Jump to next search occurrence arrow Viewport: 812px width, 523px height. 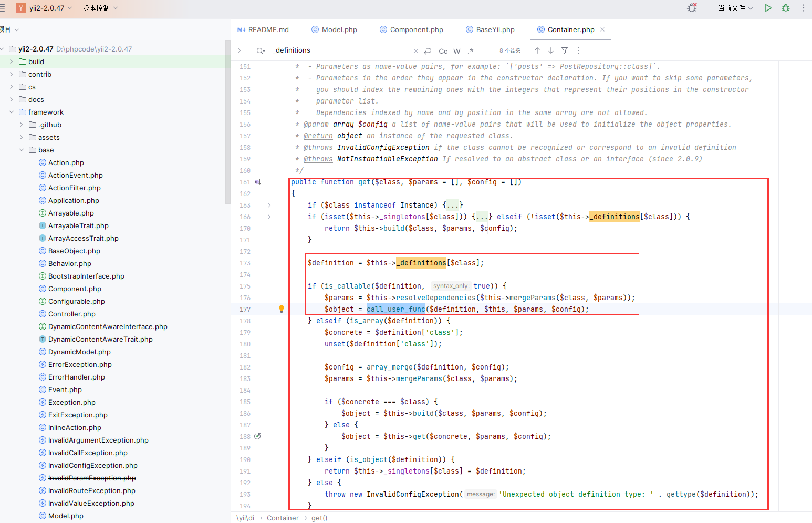pos(550,50)
